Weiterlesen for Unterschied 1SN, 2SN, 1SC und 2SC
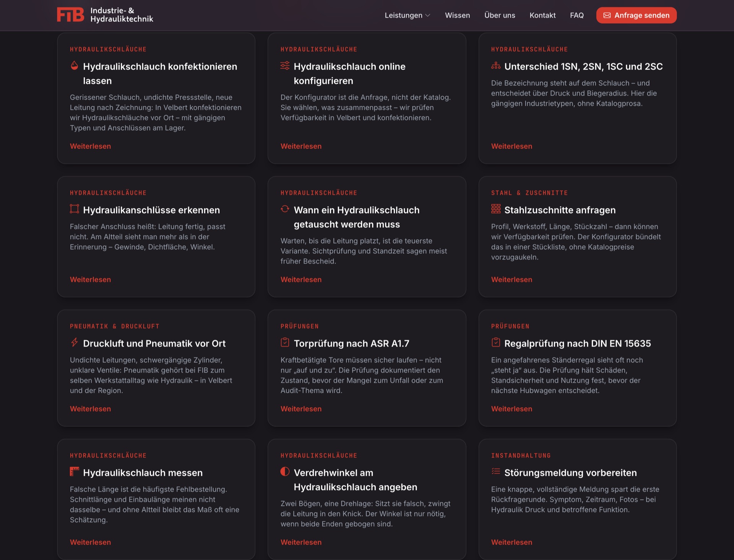 click(512, 146)
